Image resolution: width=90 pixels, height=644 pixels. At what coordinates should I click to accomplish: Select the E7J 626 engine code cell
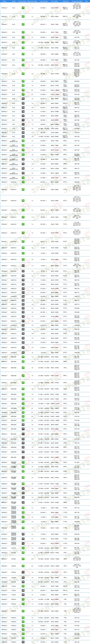point(77,463)
